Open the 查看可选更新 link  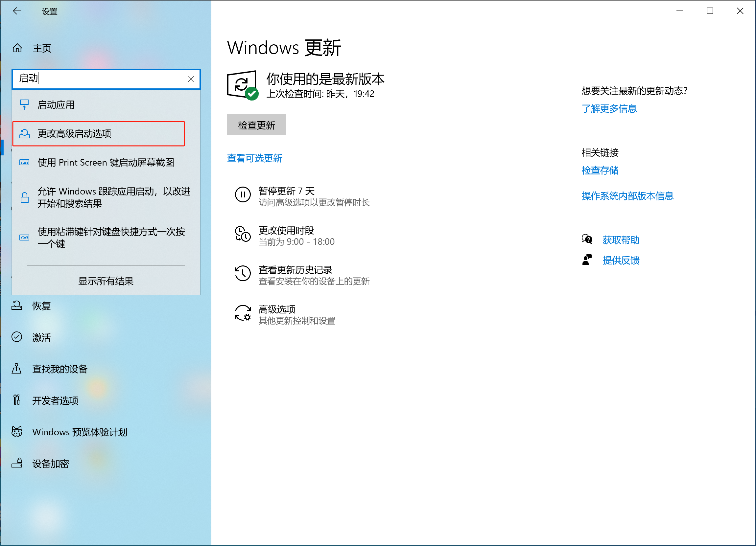coord(254,158)
